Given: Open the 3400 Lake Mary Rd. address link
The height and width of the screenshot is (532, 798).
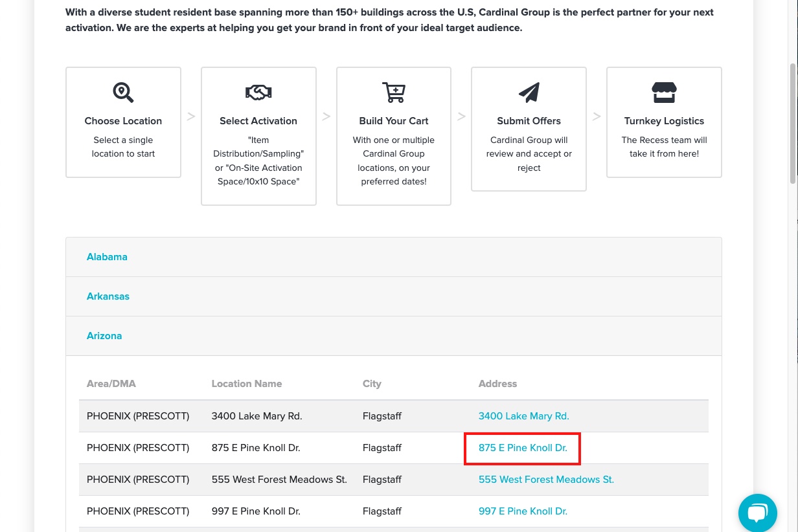Looking at the screenshot, I should coord(523,416).
